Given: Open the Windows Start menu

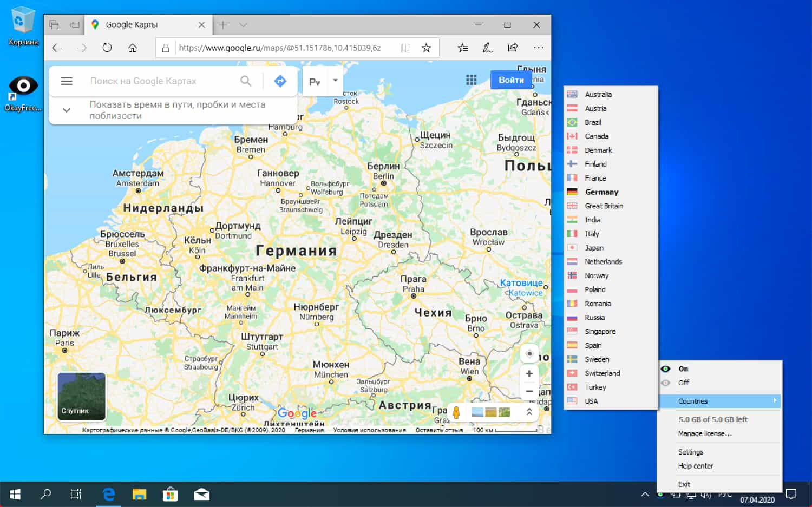Looking at the screenshot, I should pyautogui.click(x=15, y=494).
